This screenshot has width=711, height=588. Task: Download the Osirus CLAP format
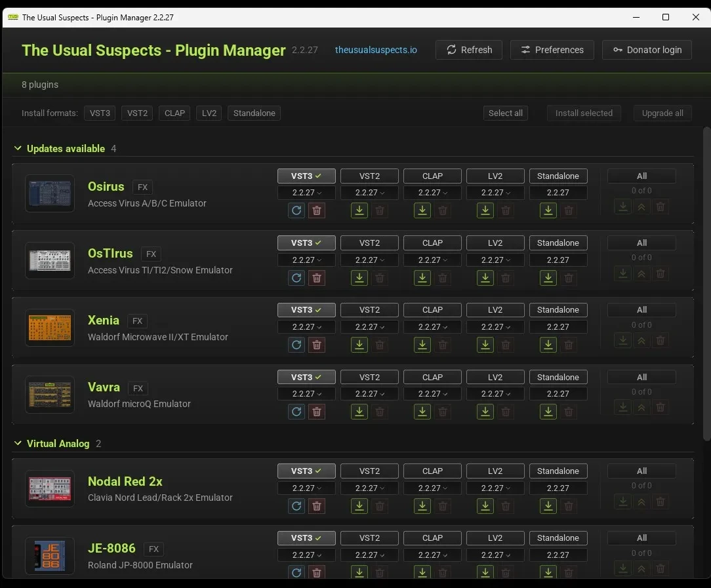(422, 210)
